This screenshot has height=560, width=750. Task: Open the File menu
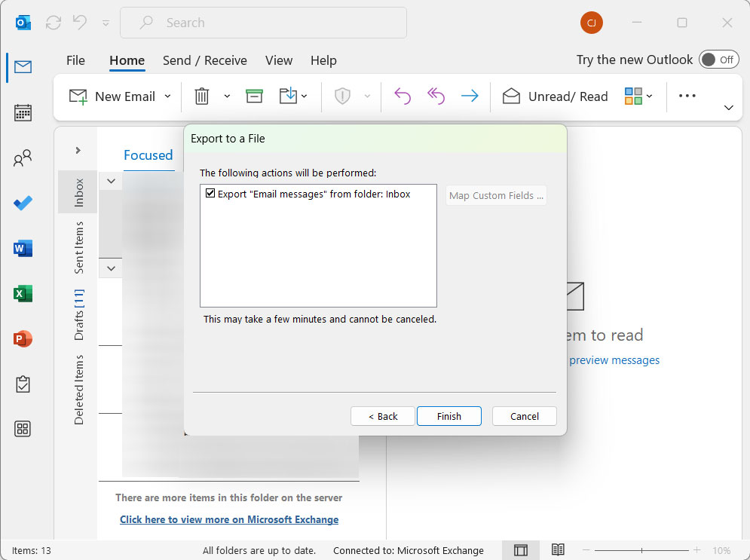[x=75, y=60]
